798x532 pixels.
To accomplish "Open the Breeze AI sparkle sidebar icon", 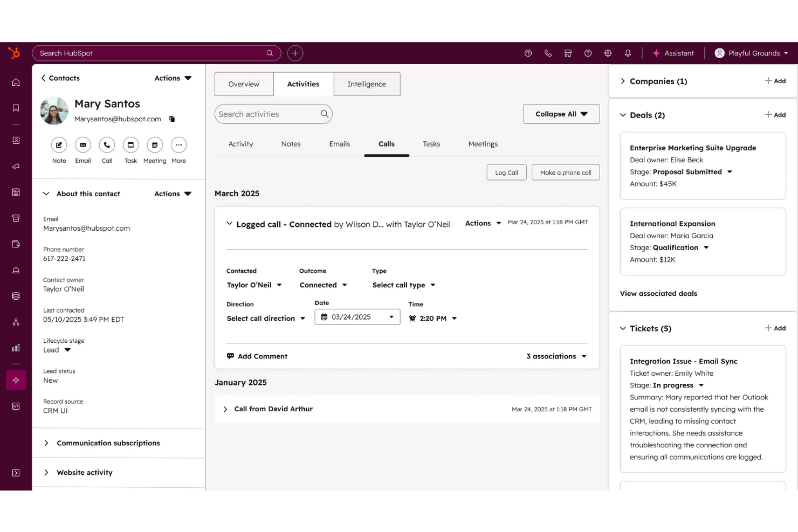I will tap(16, 380).
